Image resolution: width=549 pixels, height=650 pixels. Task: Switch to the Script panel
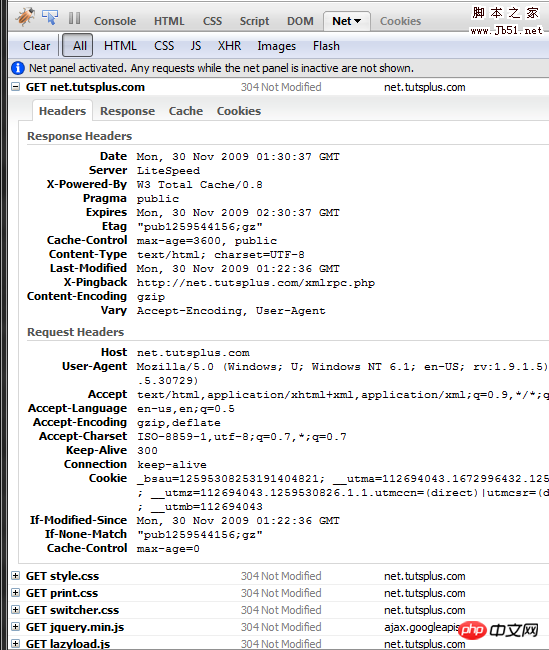254,21
